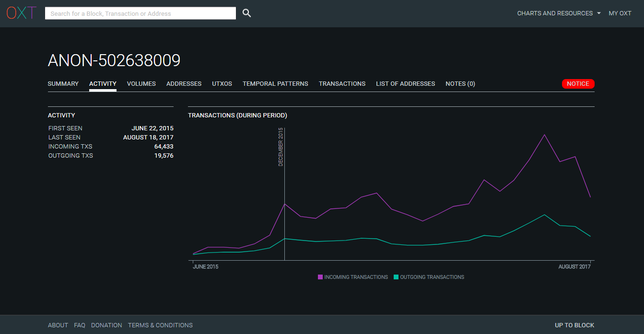
Task: Select the Activity tab
Action: (x=103, y=84)
